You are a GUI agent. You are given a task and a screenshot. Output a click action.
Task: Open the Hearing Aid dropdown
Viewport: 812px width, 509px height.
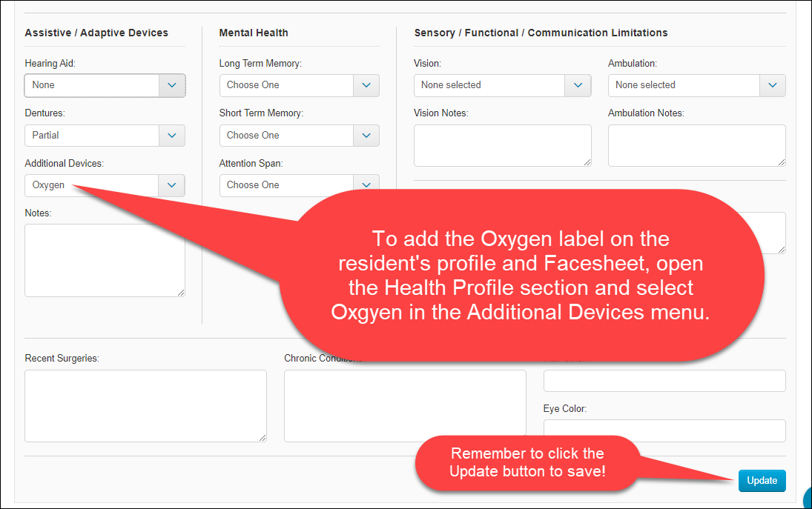click(105, 85)
